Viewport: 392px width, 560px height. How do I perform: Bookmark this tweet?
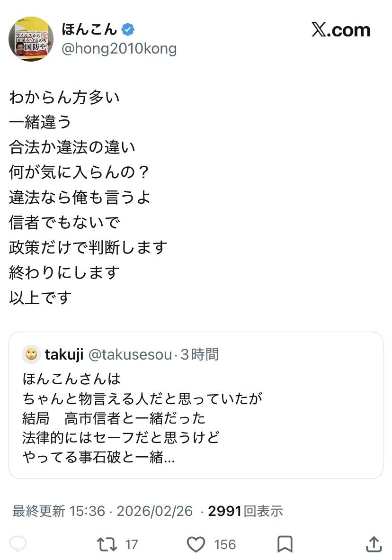tap(285, 544)
